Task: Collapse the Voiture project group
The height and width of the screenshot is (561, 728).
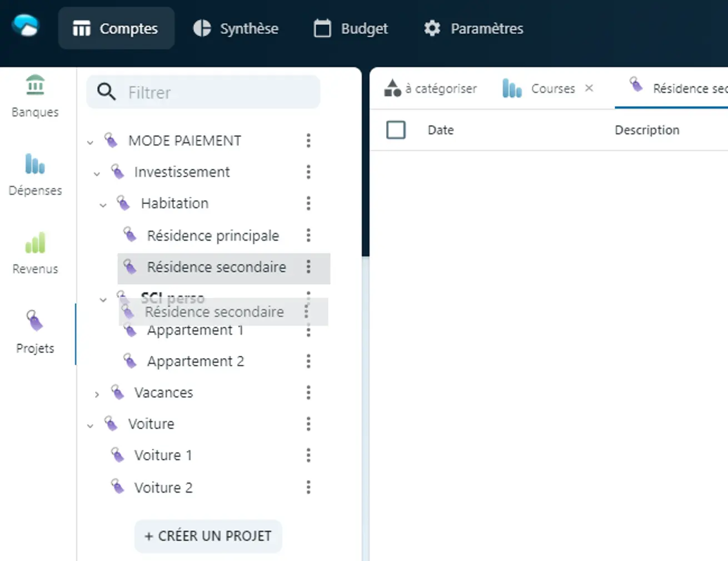Action: click(91, 426)
